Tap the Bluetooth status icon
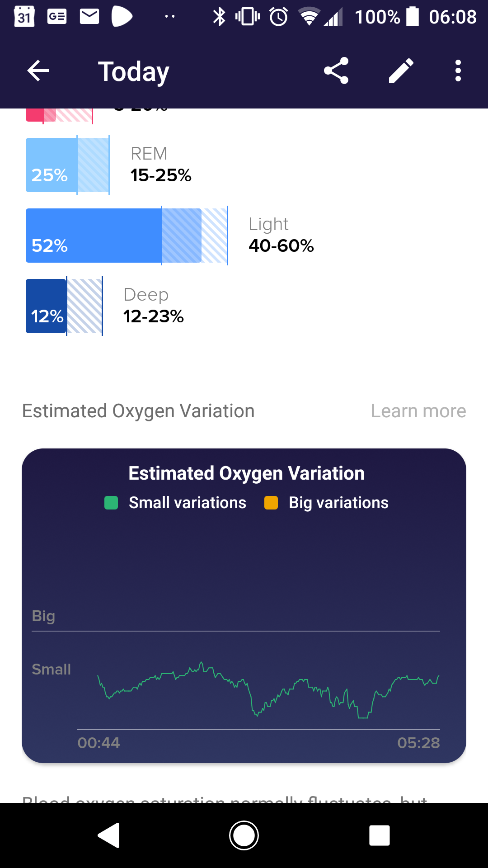Screen dimensions: 488x868 (219, 17)
